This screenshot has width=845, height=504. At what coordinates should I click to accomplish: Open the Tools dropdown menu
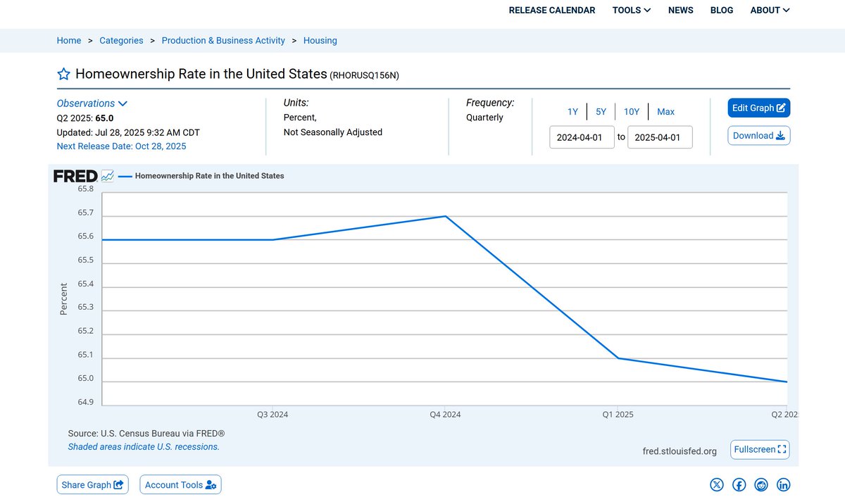[632, 10]
